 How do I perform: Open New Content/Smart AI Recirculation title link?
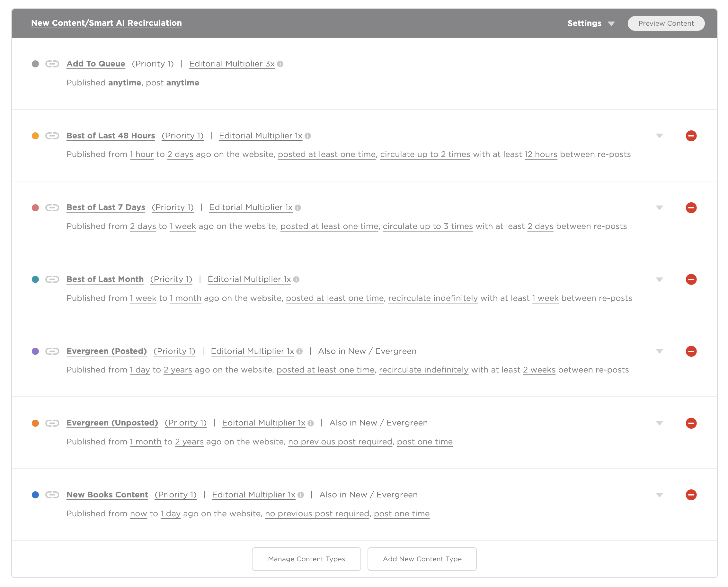pos(107,23)
